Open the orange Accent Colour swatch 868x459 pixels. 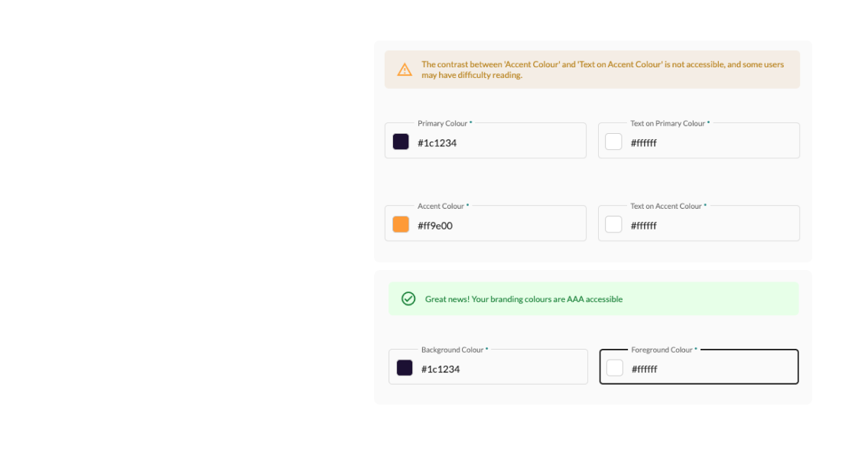click(x=401, y=224)
